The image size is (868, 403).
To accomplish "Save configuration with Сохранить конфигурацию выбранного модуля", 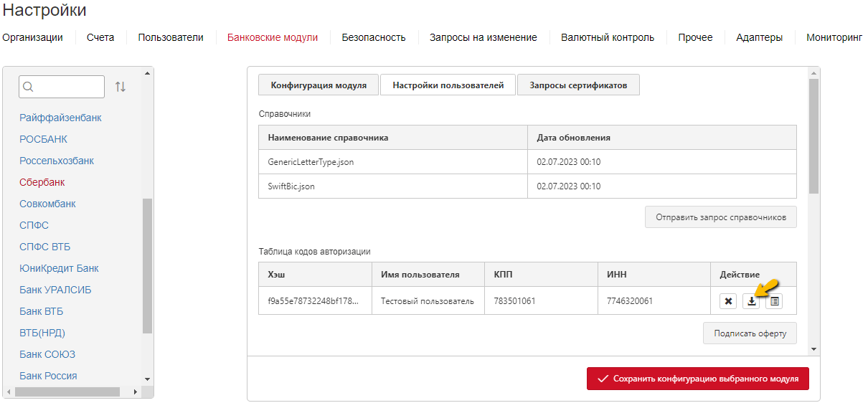I will tap(698, 379).
